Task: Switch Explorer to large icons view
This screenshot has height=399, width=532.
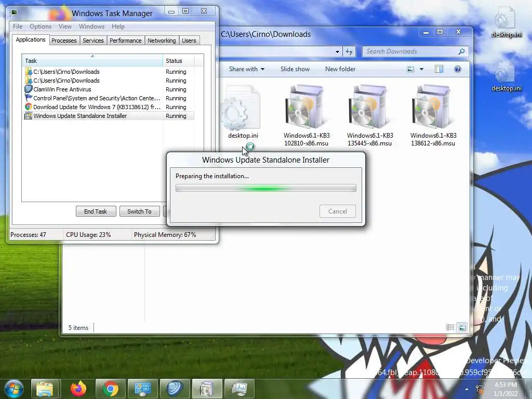Action: point(462,327)
